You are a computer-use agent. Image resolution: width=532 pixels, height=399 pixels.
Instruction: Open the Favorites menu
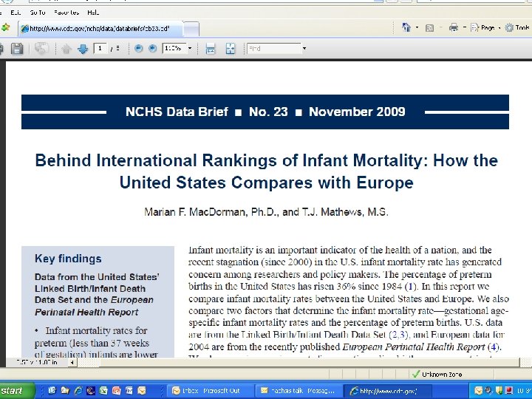click(66, 13)
